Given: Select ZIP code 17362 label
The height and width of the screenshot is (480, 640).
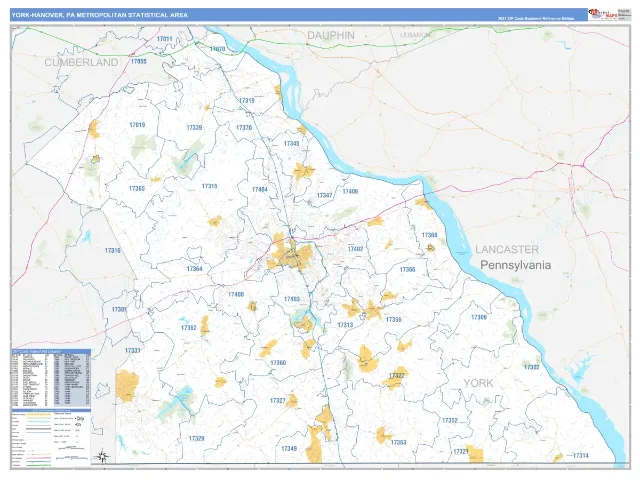Looking at the screenshot, I should click(x=189, y=328).
